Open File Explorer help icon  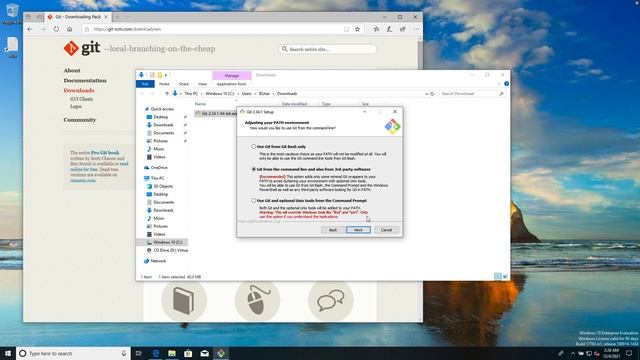[x=506, y=84]
